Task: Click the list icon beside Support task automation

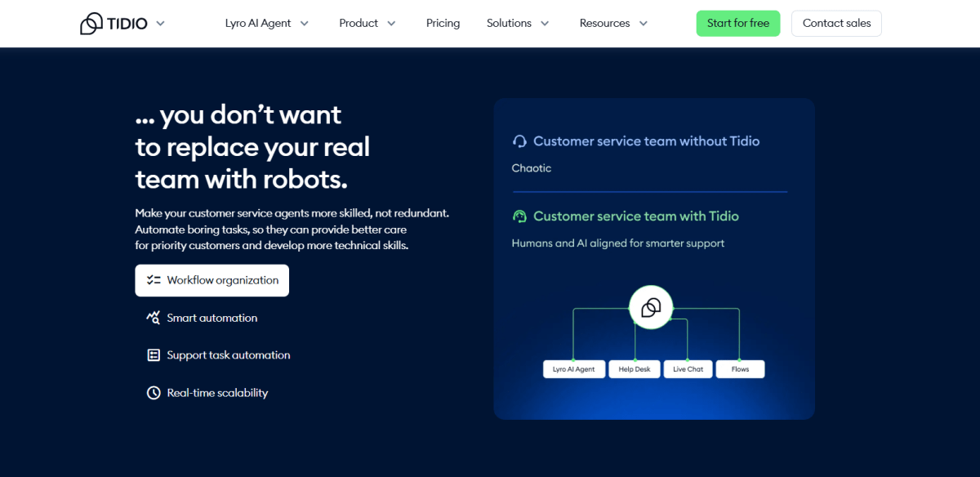Action: point(154,355)
